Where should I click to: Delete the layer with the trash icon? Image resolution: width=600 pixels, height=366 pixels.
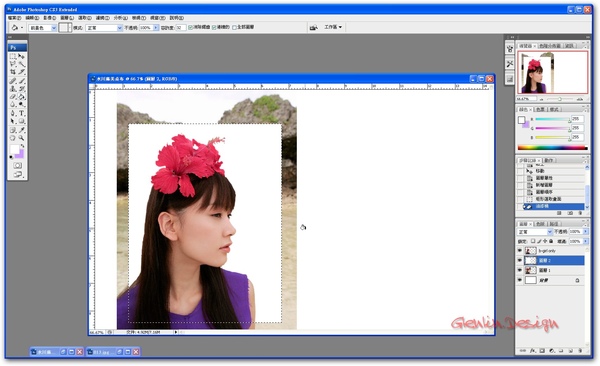click(x=580, y=351)
